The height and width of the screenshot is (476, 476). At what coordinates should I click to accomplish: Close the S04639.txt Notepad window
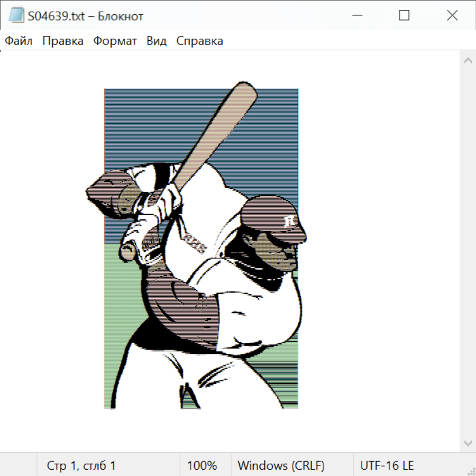pos(452,16)
